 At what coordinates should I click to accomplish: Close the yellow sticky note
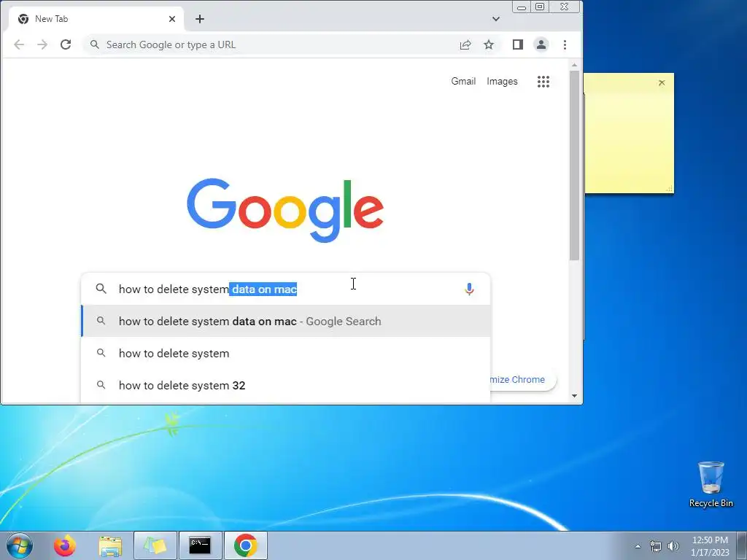click(x=662, y=83)
